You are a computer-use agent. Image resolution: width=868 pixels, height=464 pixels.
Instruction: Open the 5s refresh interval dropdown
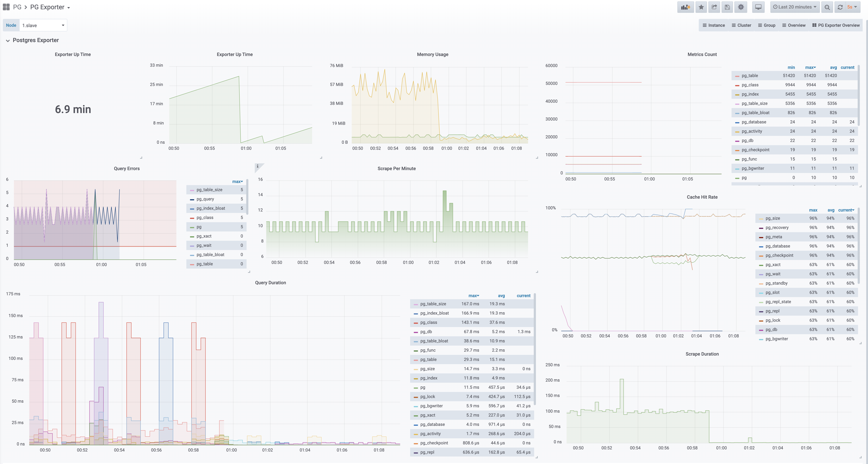(x=852, y=7)
